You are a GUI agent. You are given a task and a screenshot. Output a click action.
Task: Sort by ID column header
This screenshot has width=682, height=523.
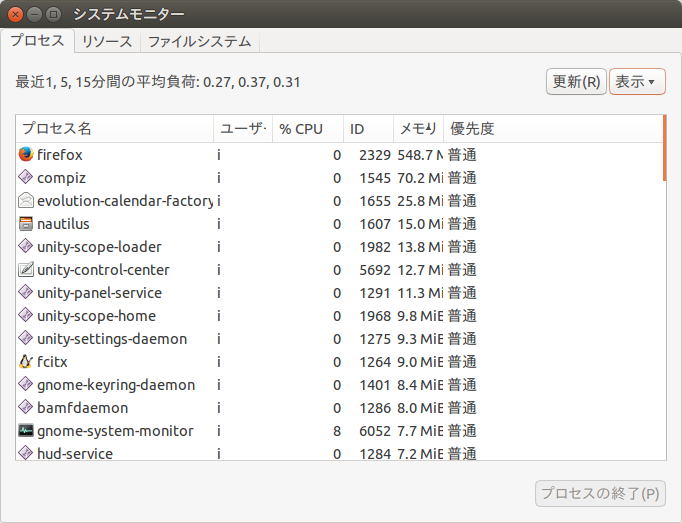tap(368, 129)
